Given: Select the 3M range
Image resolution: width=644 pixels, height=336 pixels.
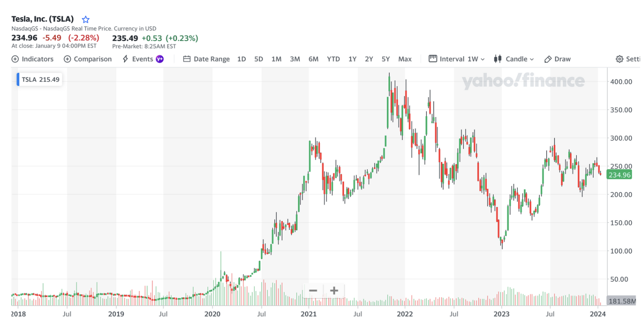Looking at the screenshot, I should tap(295, 59).
